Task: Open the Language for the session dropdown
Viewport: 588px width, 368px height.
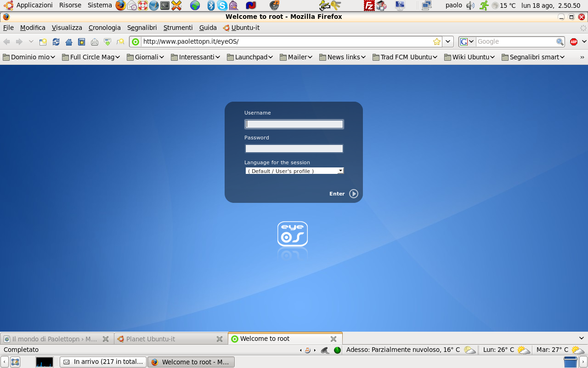Action: pos(294,171)
